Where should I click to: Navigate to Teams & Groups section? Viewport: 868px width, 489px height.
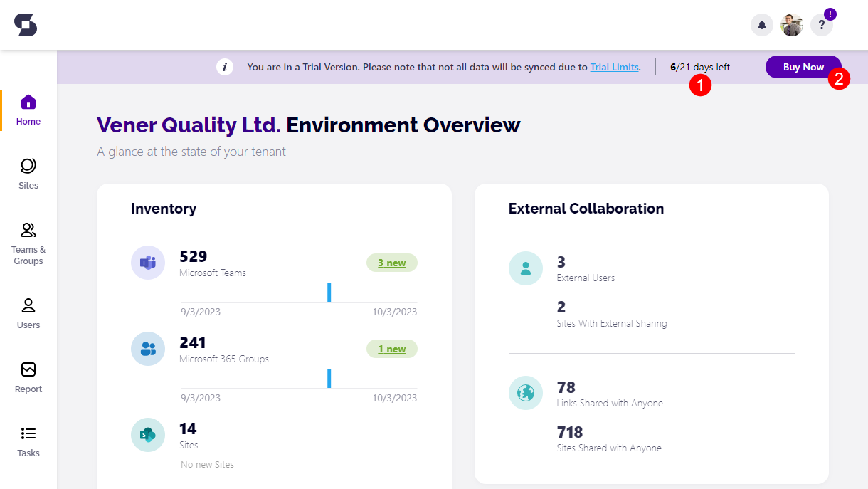pyautogui.click(x=28, y=243)
